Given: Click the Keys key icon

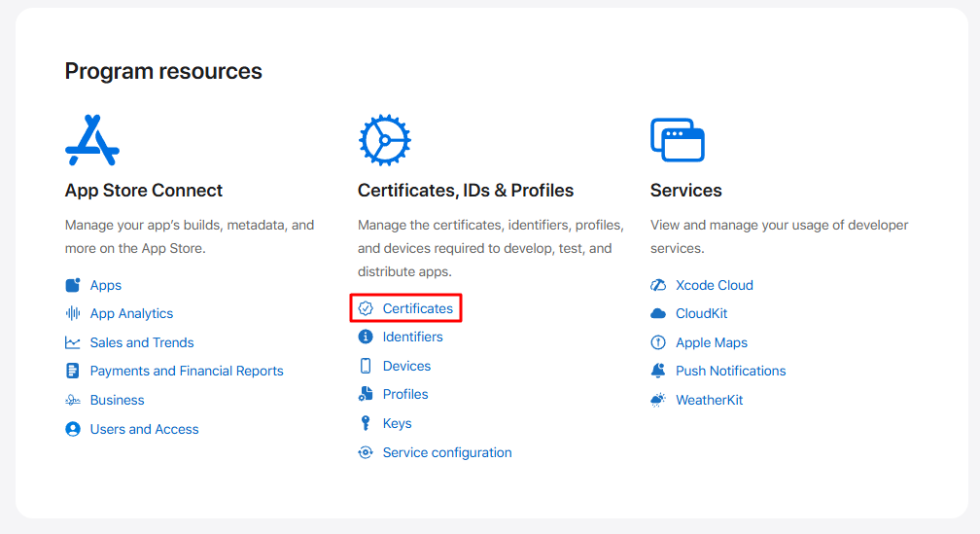Looking at the screenshot, I should 366,423.
